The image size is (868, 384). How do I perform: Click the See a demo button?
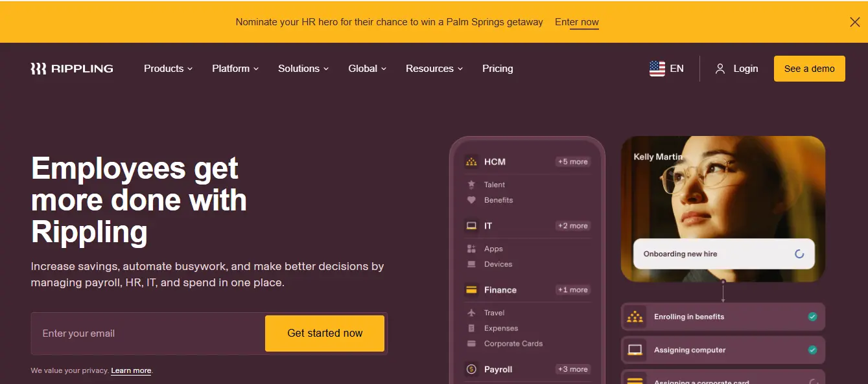tap(810, 69)
